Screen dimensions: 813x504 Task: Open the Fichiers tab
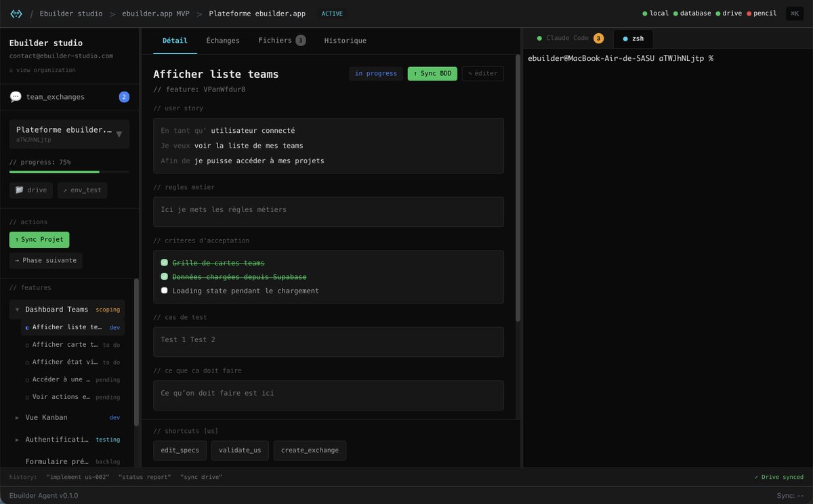click(282, 41)
